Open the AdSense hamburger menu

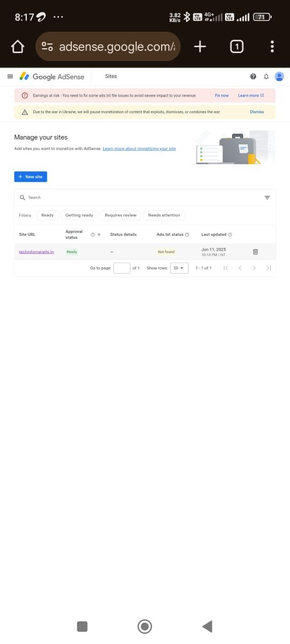point(10,76)
